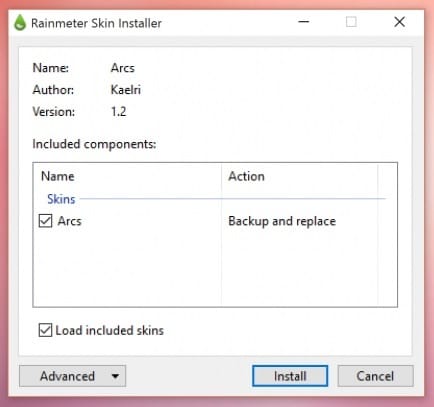Select the Skins group heading
This screenshot has height=407, width=434.
click(61, 199)
